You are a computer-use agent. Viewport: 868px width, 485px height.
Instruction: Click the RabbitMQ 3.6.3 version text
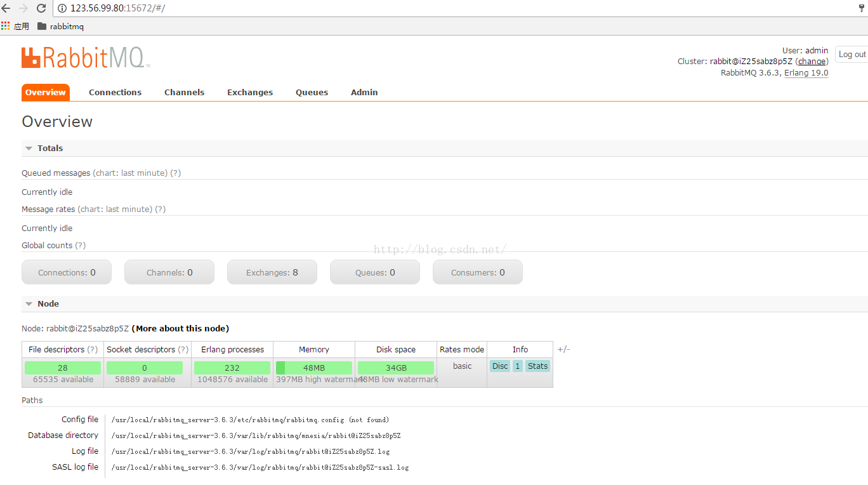[750, 73]
